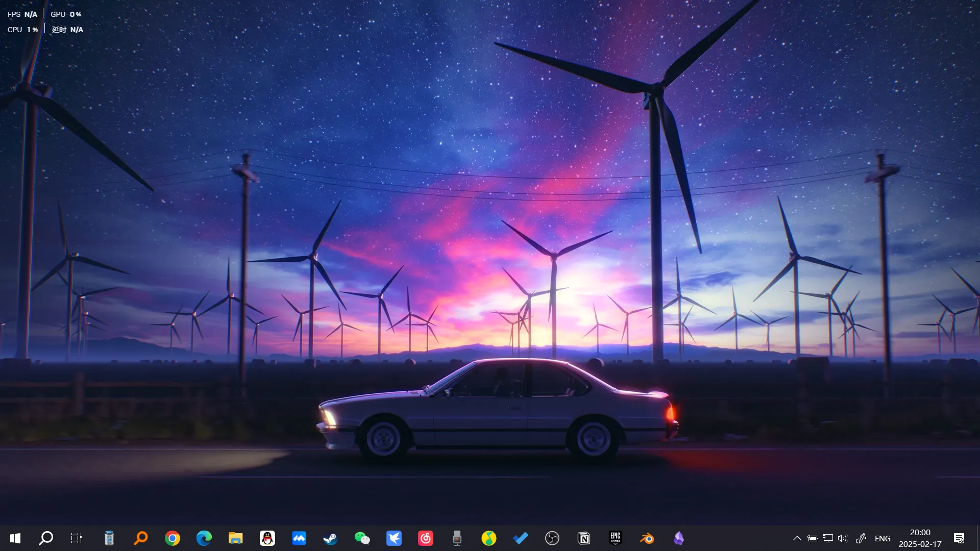Screen dimensions: 980x551
Task: Open taskbar Search magnifier
Action: (x=46, y=538)
